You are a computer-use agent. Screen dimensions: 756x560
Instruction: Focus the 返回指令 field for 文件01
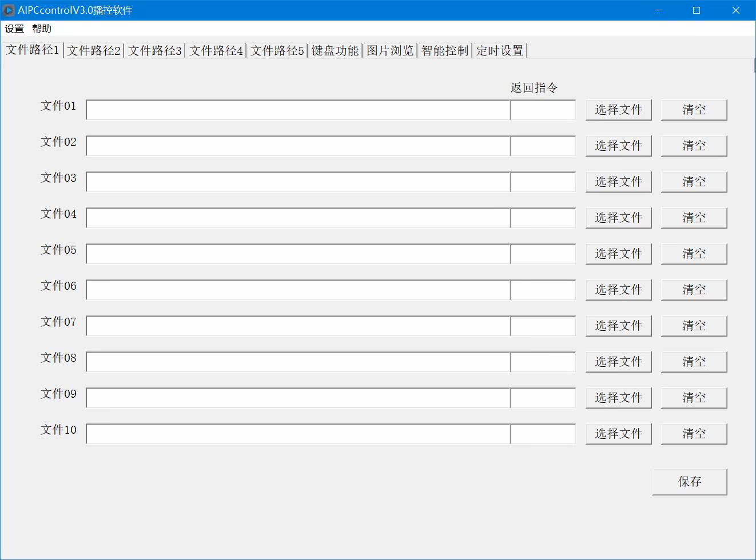click(543, 110)
